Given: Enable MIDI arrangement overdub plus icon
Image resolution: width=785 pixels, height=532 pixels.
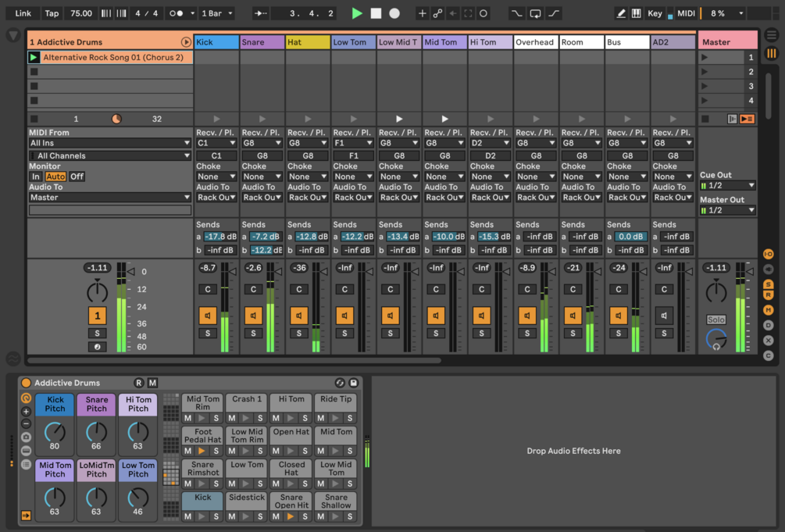Looking at the screenshot, I should click(422, 13).
